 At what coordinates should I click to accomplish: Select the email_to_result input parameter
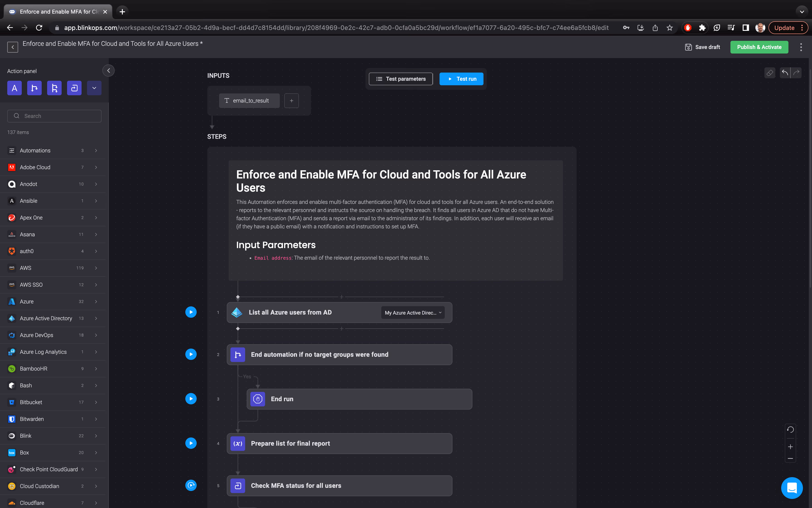pyautogui.click(x=249, y=100)
